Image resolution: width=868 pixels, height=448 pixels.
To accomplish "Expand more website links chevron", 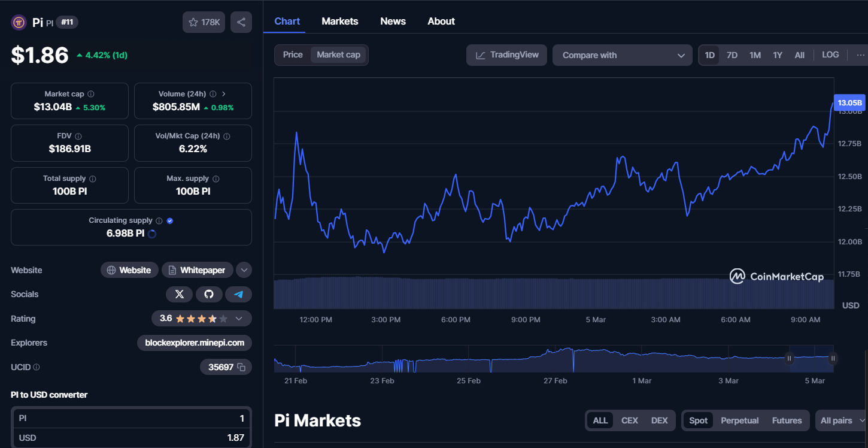I will point(244,270).
